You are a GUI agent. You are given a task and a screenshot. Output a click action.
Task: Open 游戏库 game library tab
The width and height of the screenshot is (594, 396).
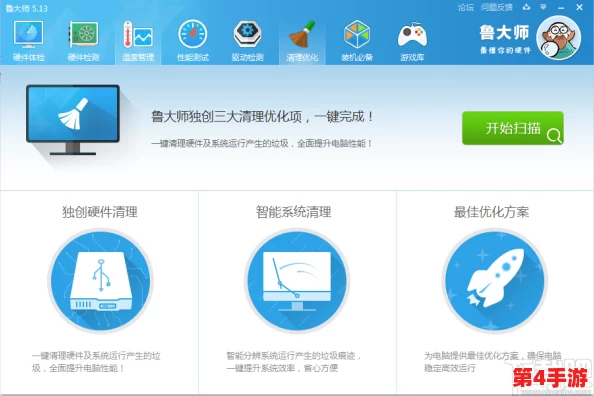pos(412,41)
